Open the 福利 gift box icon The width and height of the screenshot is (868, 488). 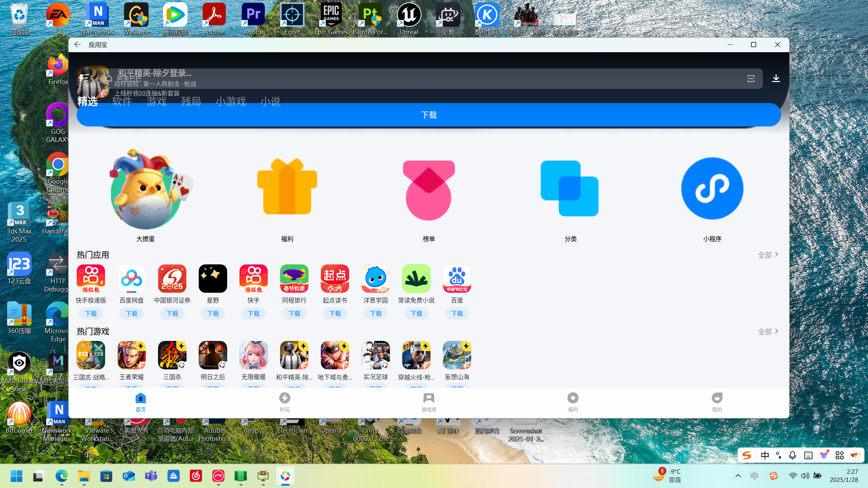(287, 187)
